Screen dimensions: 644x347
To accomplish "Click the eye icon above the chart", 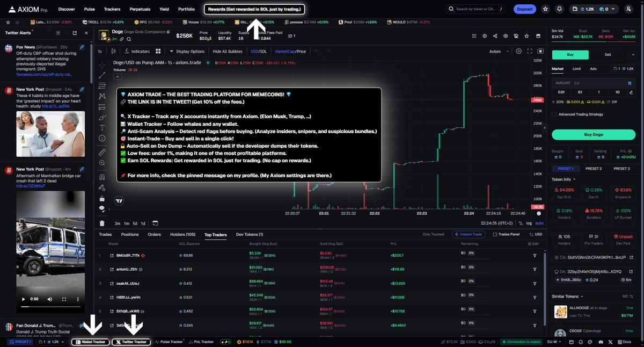I will point(505,36).
